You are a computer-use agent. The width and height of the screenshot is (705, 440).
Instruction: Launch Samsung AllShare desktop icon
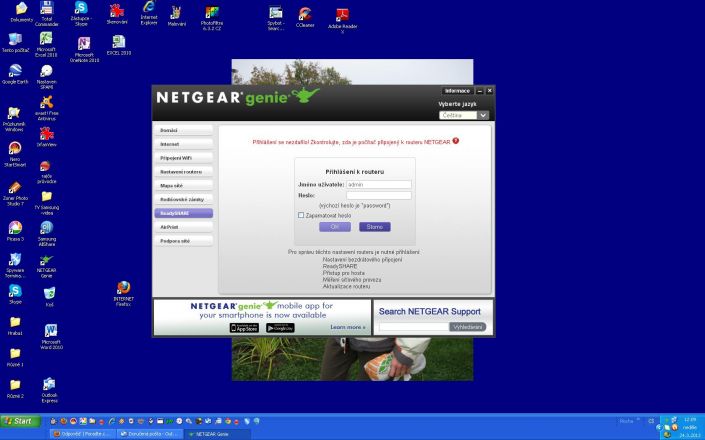tap(47, 234)
